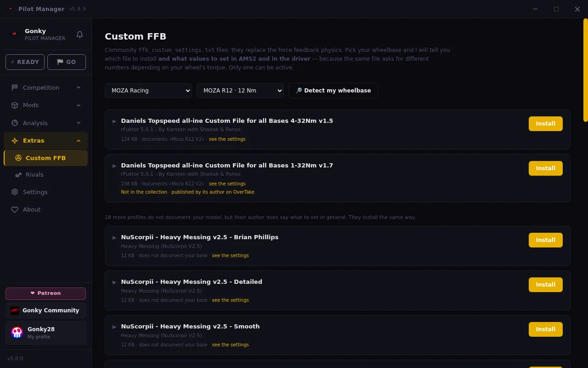This screenshot has width=588, height=368.
Task: Click the About heart icon
Action: point(15,209)
